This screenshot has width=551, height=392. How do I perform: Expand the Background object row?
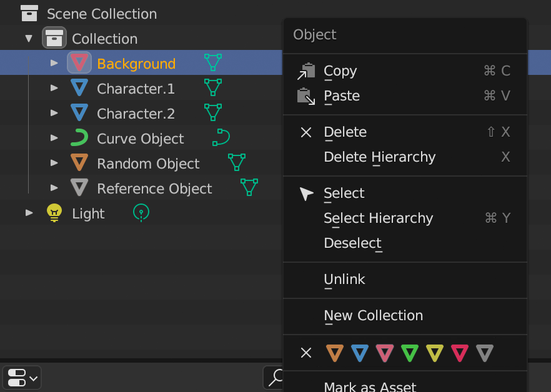54,63
